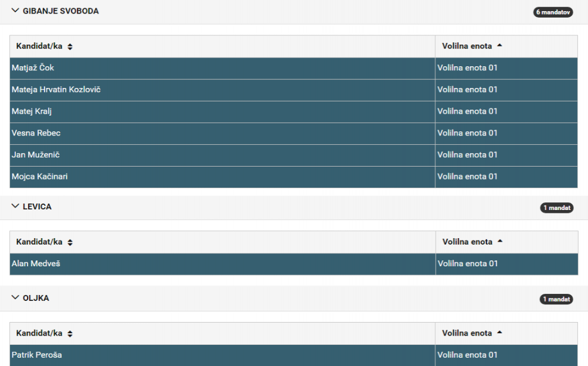Click Volilna enota header label in LEVICA table
Viewport: 588px width, 366px height.
pos(467,242)
